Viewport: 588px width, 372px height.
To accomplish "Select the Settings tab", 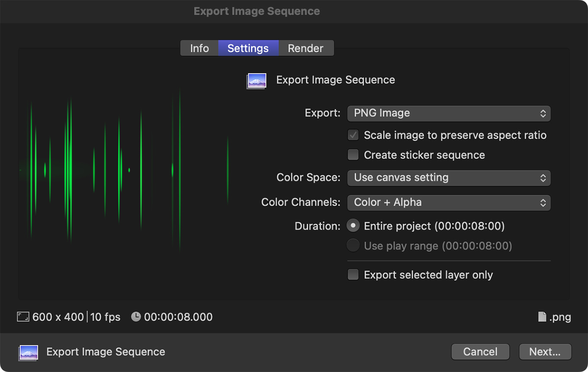I will 248,48.
